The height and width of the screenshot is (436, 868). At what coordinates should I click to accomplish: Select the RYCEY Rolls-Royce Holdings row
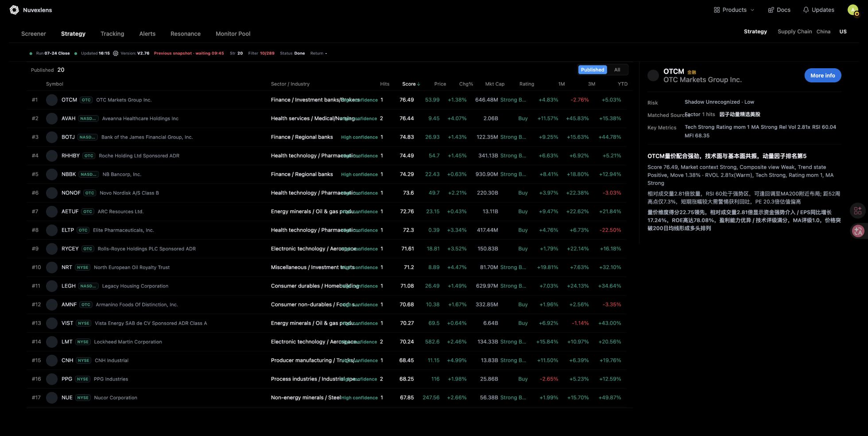click(327, 249)
